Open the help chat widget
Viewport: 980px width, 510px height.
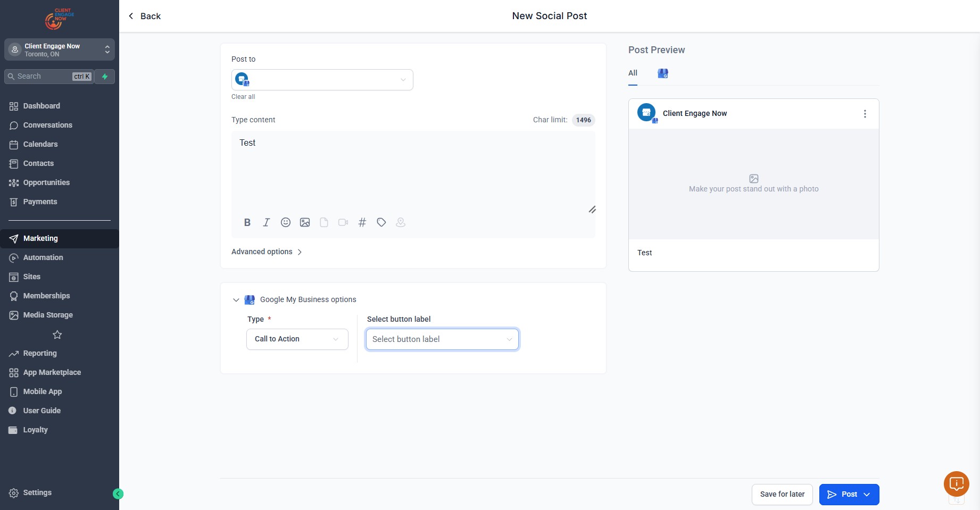[957, 483]
